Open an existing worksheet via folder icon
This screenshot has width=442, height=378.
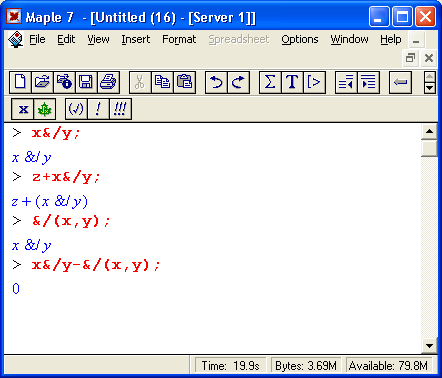point(42,82)
